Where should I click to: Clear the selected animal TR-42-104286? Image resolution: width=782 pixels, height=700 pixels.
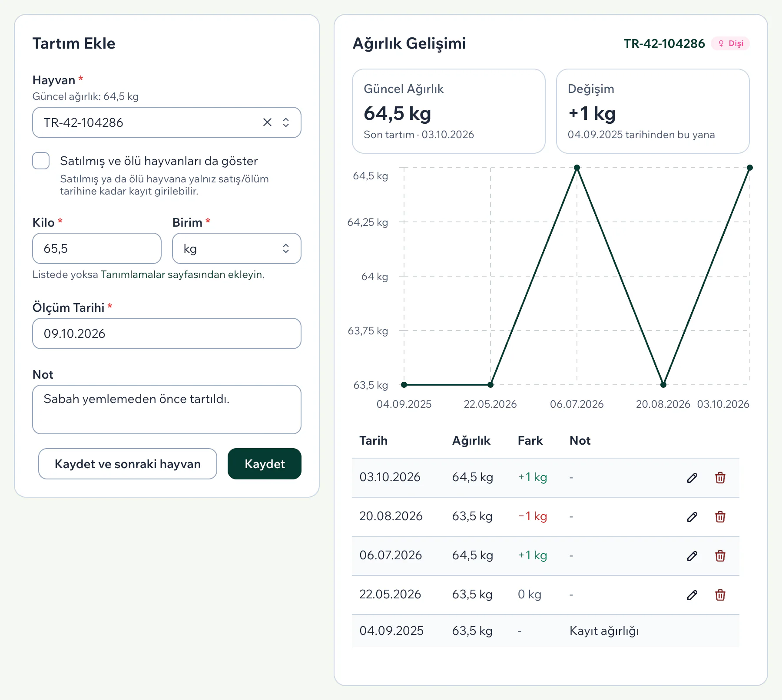[267, 122]
